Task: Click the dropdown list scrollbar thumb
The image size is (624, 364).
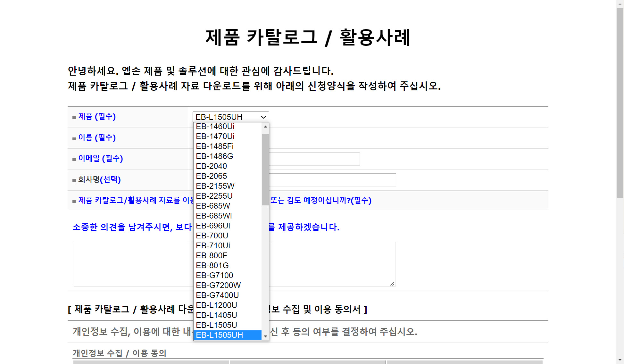Action: pyautogui.click(x=265, y=169)
